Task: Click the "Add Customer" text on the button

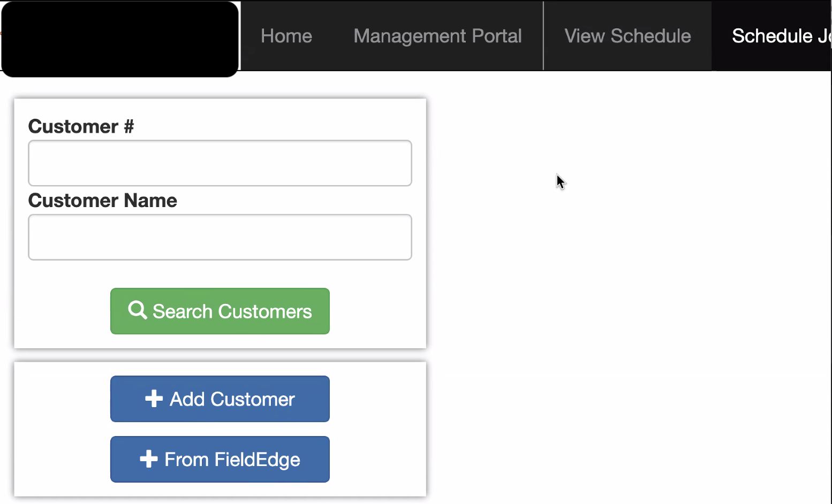Action: click(x=232, y=399)
